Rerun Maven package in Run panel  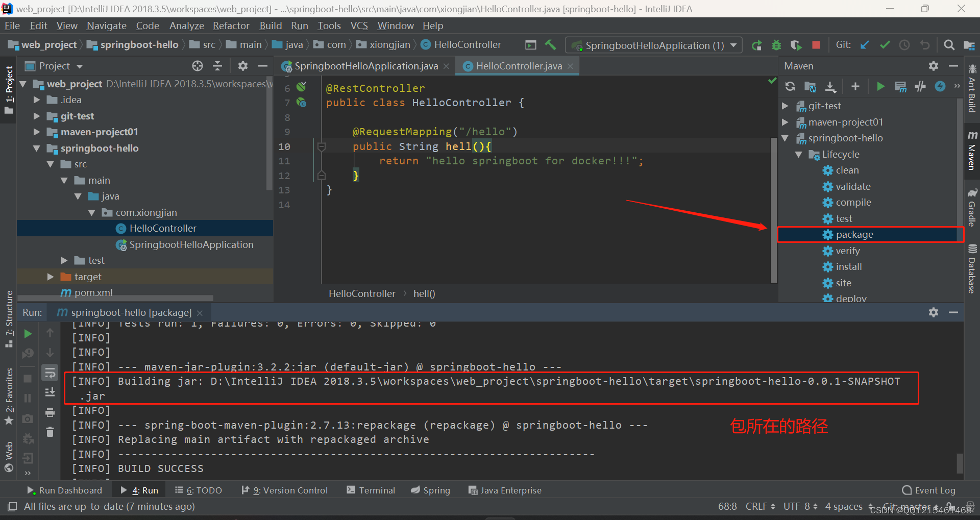[28, 334]
